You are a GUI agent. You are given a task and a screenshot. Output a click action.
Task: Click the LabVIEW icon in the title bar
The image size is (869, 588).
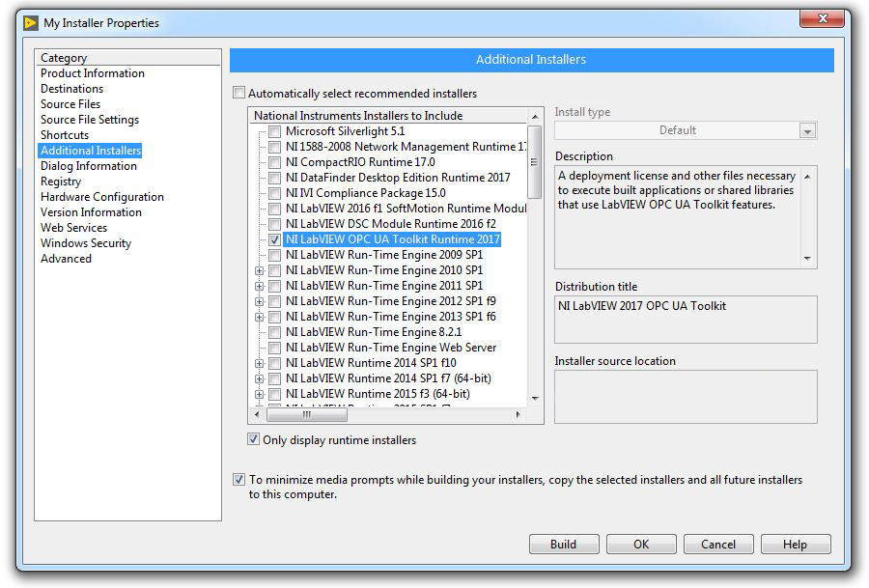coord(31,23)
